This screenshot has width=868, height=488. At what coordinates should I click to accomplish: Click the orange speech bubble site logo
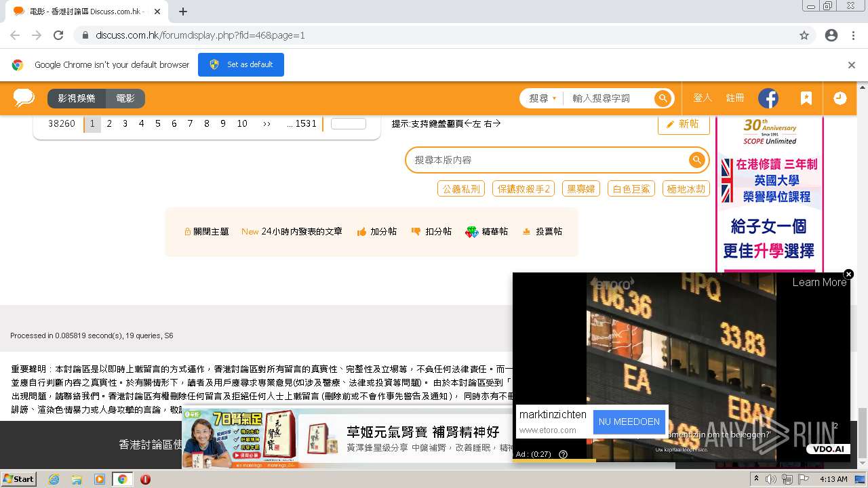coord(24,98)
